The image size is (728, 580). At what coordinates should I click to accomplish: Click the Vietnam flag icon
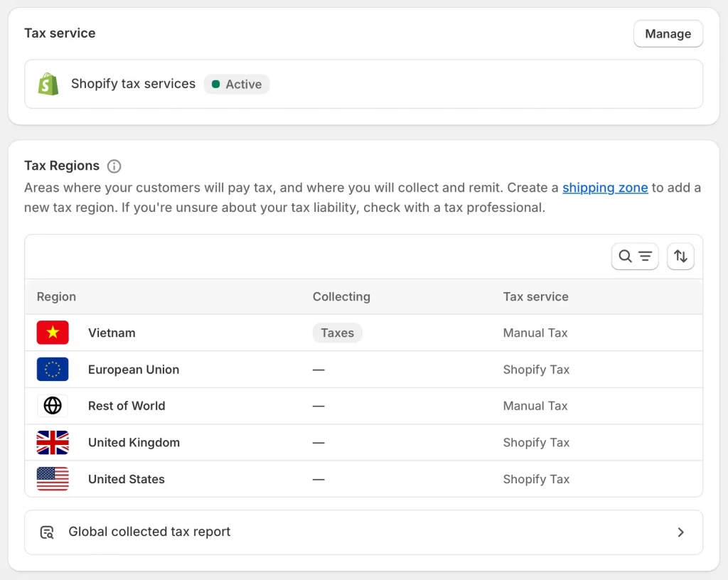[53, 333]
